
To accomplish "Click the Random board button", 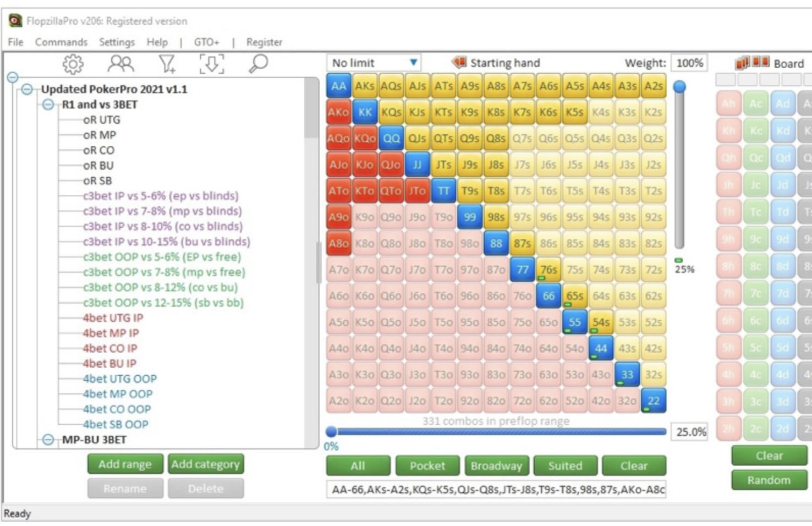I will point(769,480).
